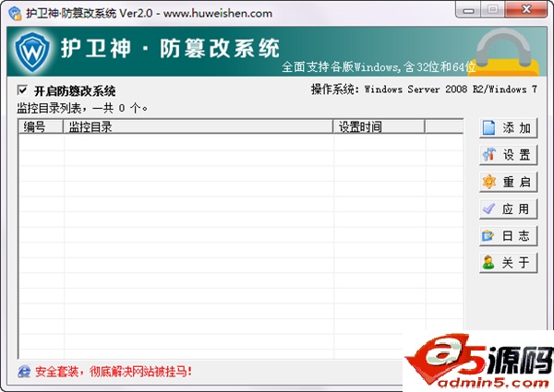
Task: Click the shield W logo in banner
Action: point(32,52)
